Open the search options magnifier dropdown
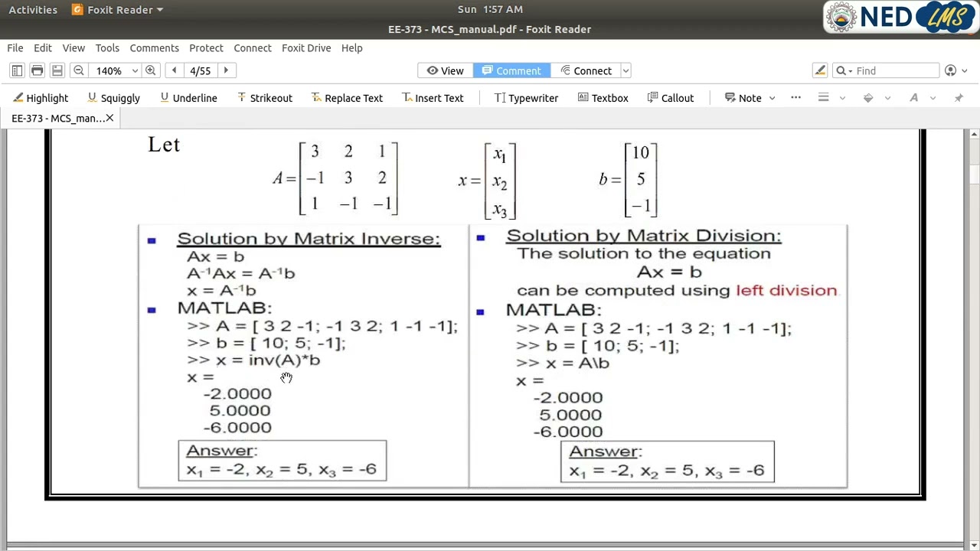 point(843,70)
